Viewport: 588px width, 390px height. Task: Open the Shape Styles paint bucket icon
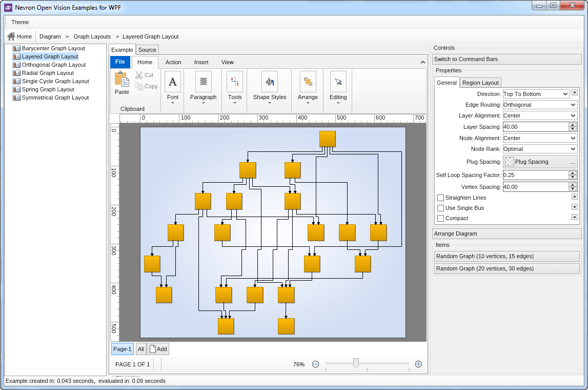pos(270,82)
